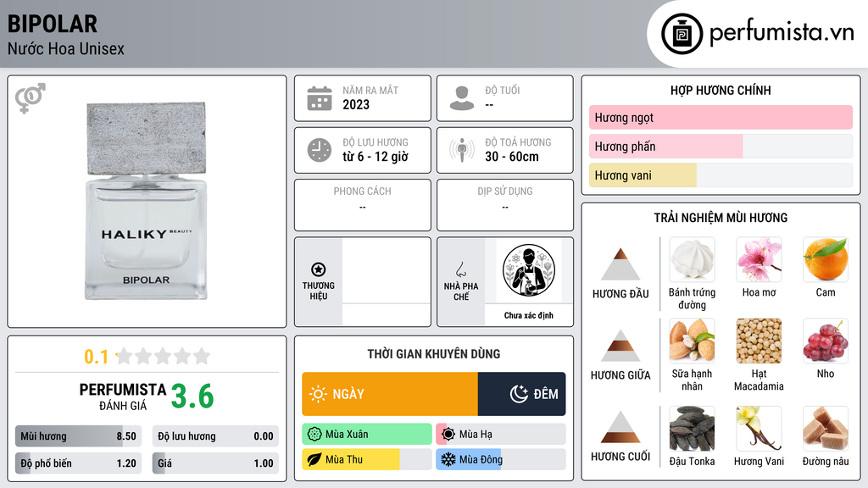
Task: Select the Đêm night bar
Action: (x=521, y=394)
